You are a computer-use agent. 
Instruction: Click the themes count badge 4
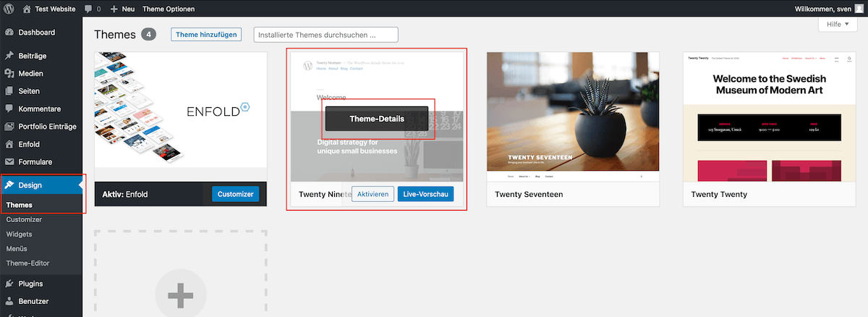click(x=148, y=35)
